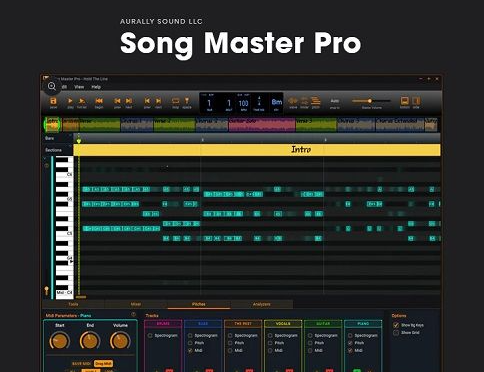Enable the Show Grid checkbox
484x372 pixels.
[396, 333]
